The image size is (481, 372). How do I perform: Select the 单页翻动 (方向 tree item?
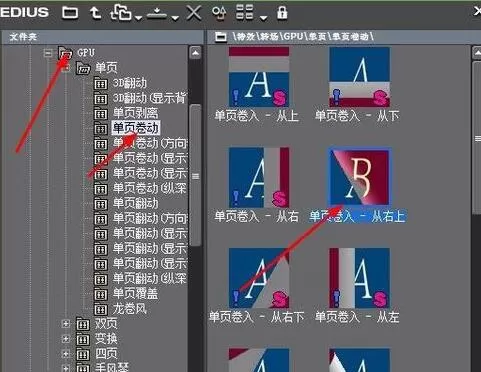pyautogui.click(x=150, y=218)
